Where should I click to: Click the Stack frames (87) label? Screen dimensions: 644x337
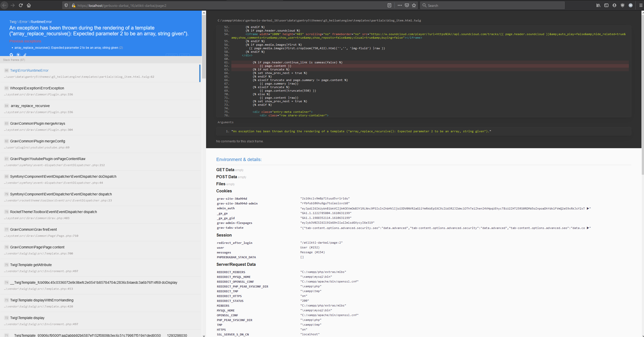click(14, 60)
